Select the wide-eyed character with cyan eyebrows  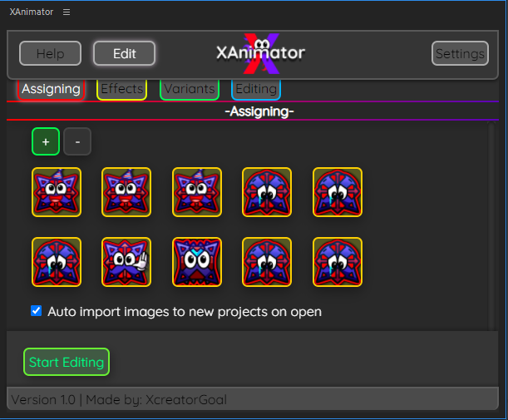197,262
